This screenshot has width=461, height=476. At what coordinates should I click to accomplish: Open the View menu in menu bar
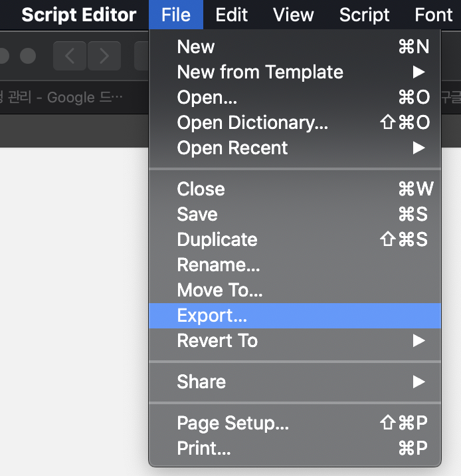coord(294,15)
